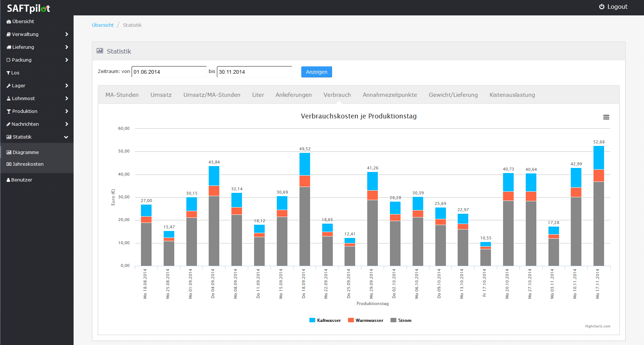Expand the Verwaltung submenu chevron

pyautogui.click(x=66, y=34)
